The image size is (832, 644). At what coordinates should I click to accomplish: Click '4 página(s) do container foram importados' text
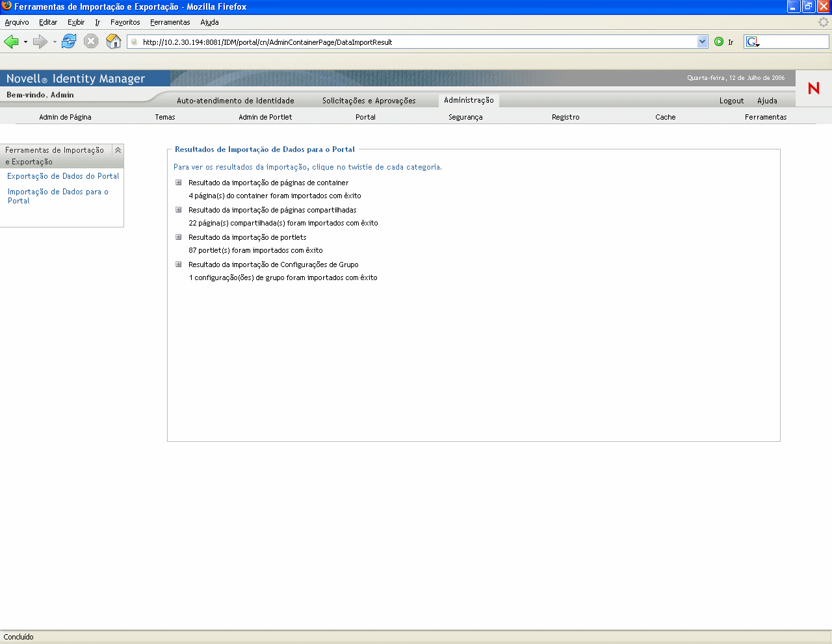[x=275, y=196]
